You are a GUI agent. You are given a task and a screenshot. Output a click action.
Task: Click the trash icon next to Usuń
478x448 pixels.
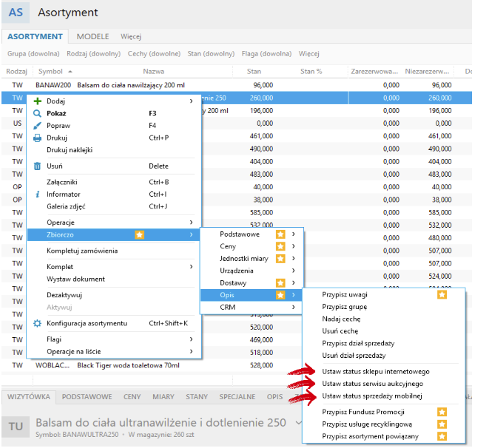(37, 166)
